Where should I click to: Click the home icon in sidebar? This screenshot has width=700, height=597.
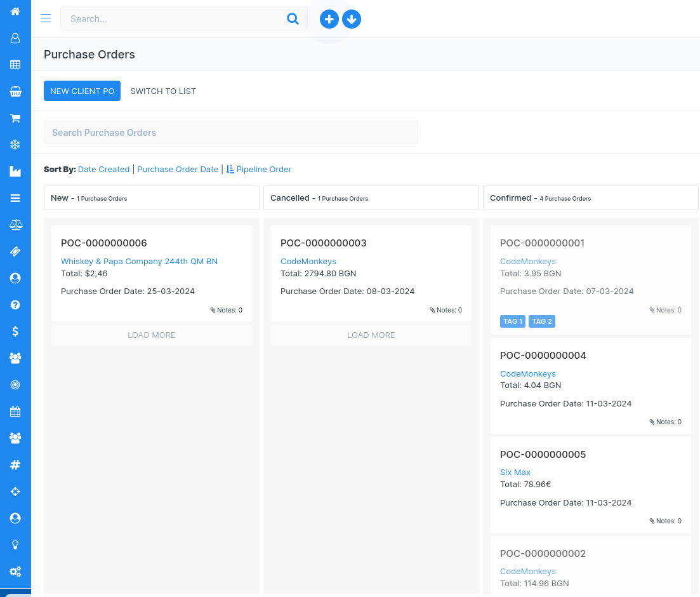click(x=15, y=11)
